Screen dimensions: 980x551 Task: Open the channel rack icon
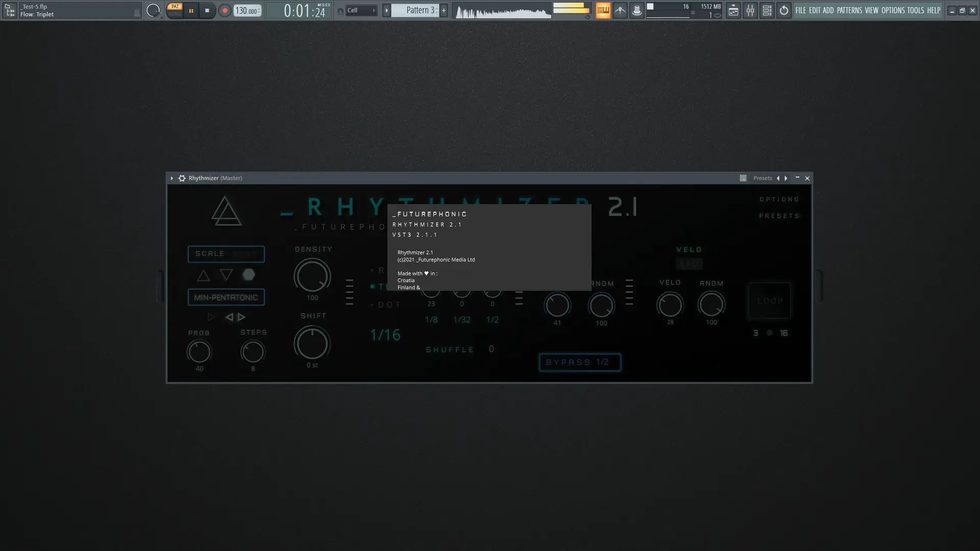(767, 10)
